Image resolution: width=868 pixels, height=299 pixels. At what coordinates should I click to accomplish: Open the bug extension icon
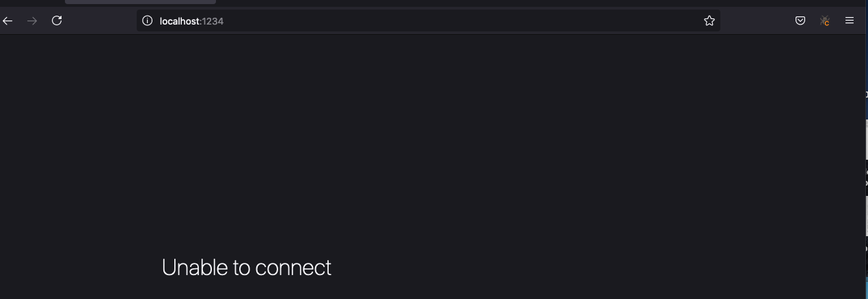click(x=825, y=21)
